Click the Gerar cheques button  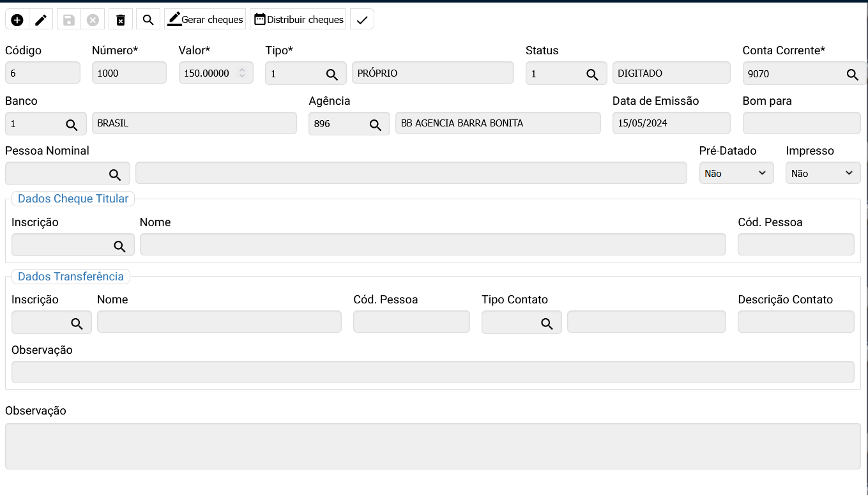click(x=205, y=20)
